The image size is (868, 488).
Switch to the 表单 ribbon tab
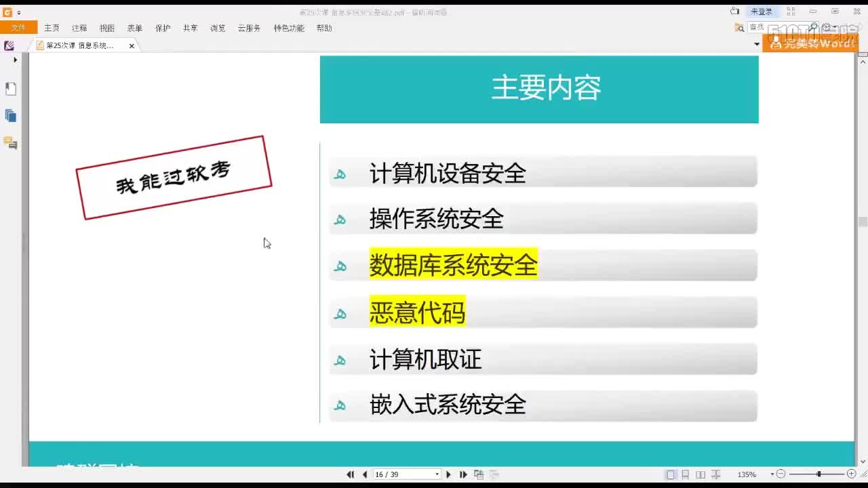coord(135,28)
